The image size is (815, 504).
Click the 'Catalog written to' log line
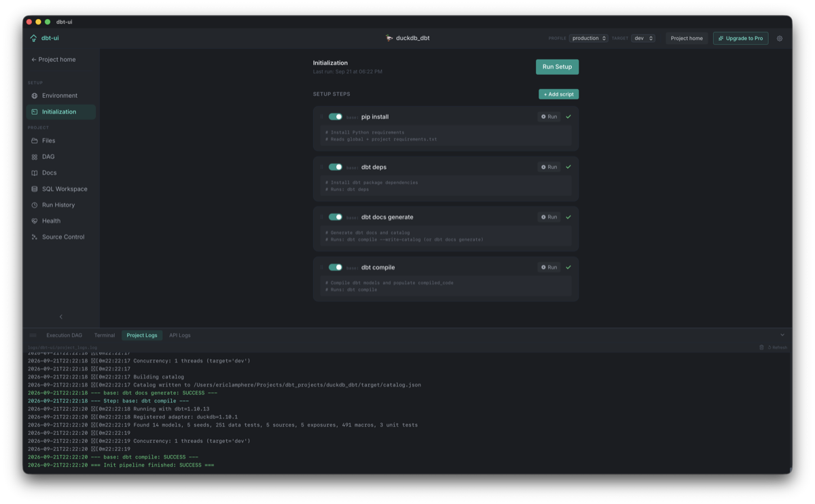tap(224, 385)
